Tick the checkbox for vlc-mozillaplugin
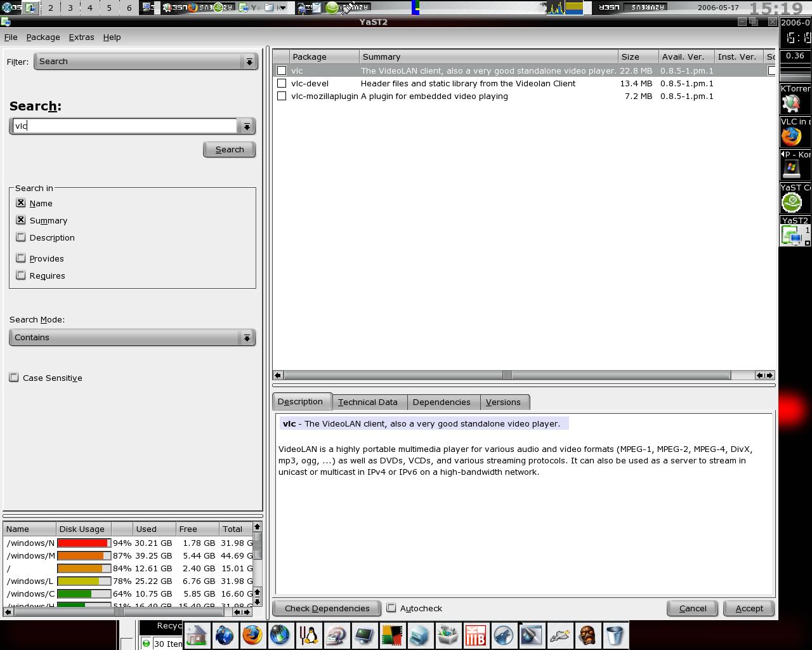This screenshot has height=650, width=812. (x=282, y=96)
